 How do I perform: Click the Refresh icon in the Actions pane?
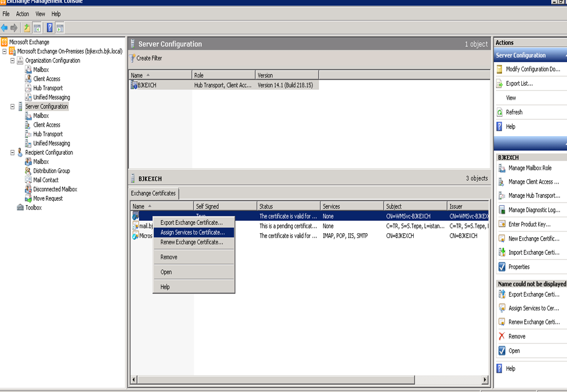pyautogui.click(x=499, y=112)
